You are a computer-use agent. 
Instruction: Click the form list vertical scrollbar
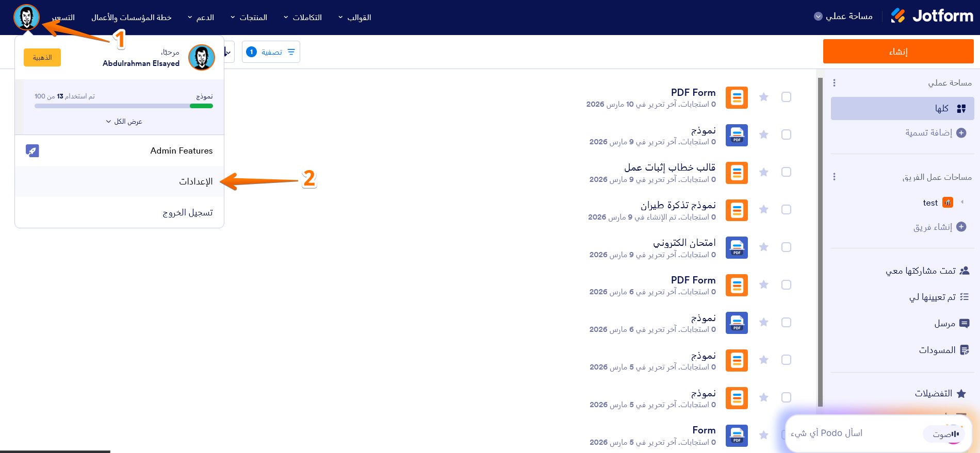tap(820, 242)
